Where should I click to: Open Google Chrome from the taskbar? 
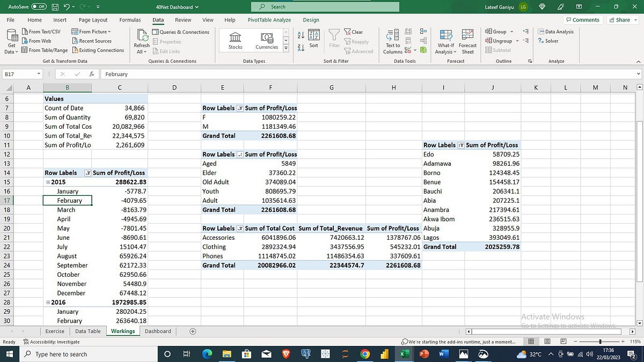[364, 354]
